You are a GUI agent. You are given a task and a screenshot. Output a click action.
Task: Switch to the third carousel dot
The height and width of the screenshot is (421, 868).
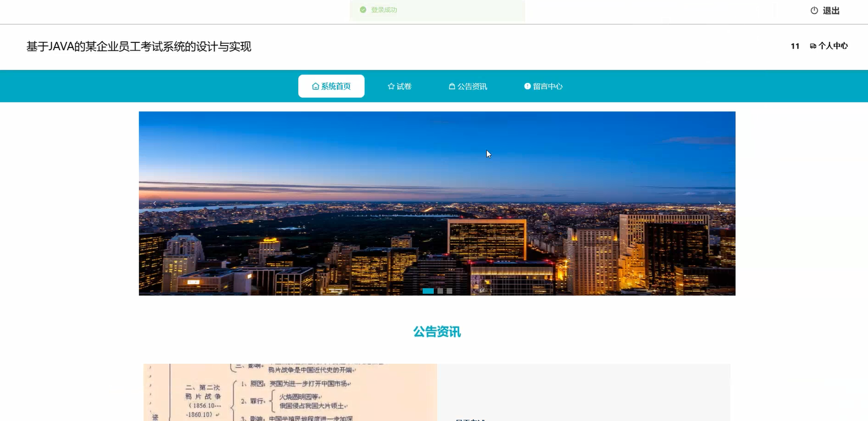point(450,291)
